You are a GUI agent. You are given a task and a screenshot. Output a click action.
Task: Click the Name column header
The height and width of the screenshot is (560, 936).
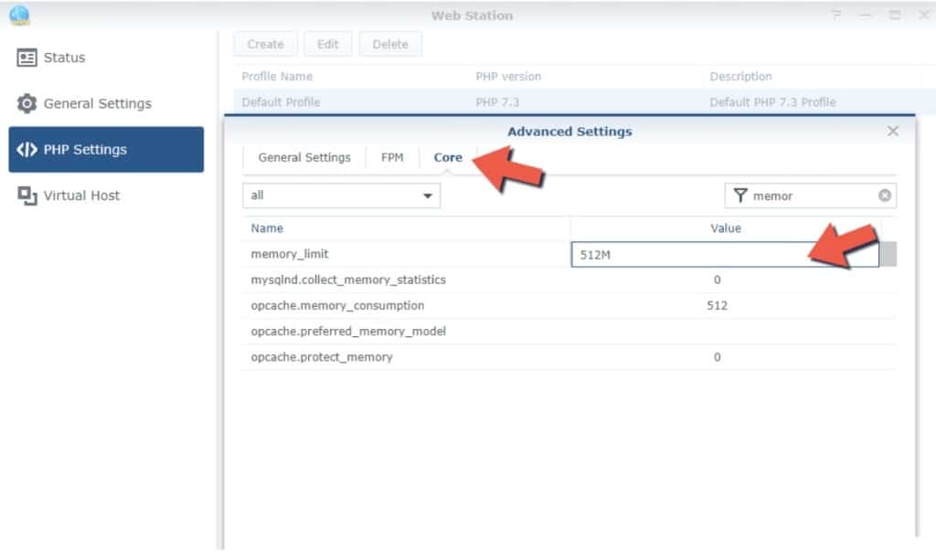pyautogui.click(x=406, y=228)
